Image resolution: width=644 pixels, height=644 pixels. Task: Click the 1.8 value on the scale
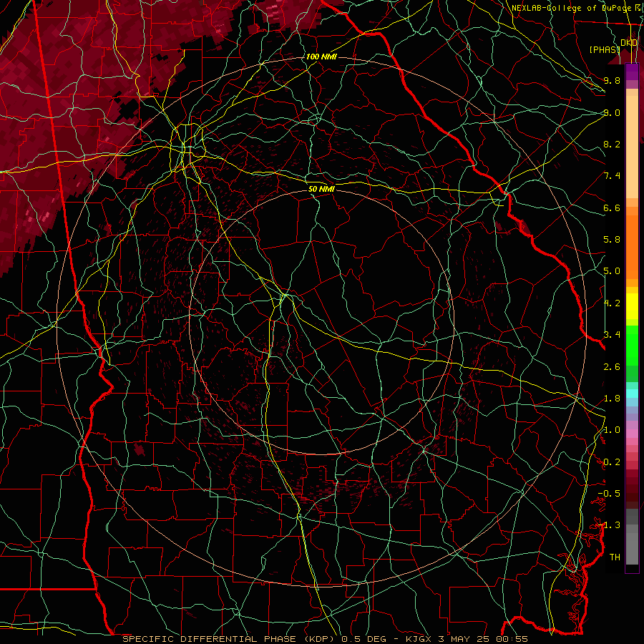tap(612, 399)
